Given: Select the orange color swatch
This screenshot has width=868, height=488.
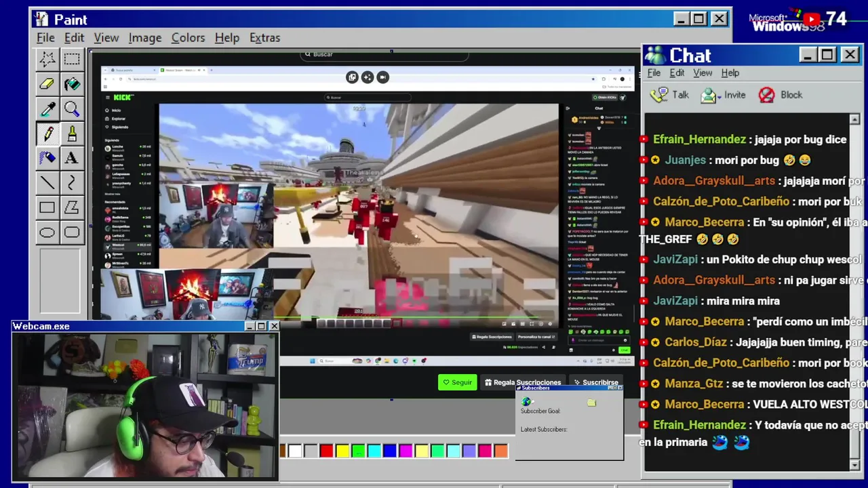Looking at the screenshot, I should click(500, 451).
